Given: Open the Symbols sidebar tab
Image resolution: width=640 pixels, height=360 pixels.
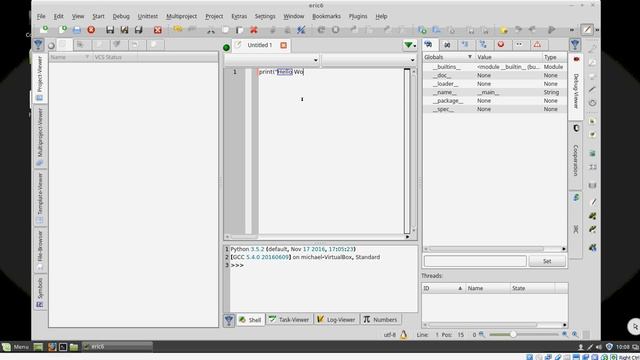Looking at the screenshot, I should click(x=40, y=292).
